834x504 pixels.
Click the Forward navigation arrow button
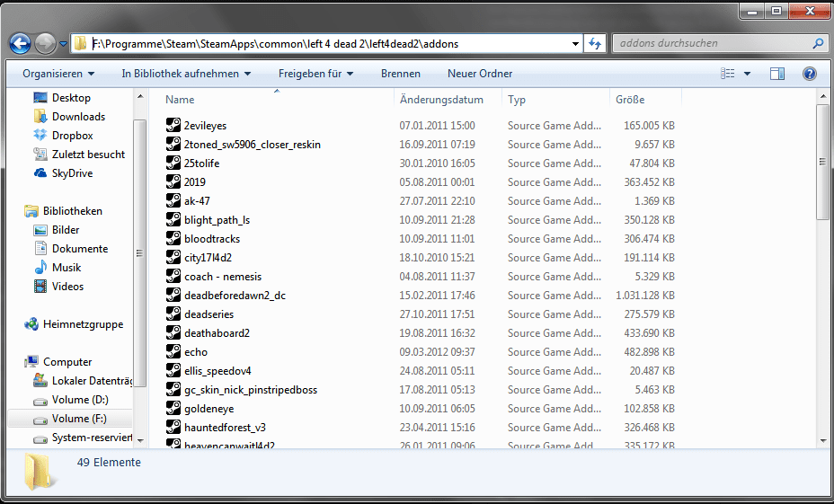click(45, 44)
